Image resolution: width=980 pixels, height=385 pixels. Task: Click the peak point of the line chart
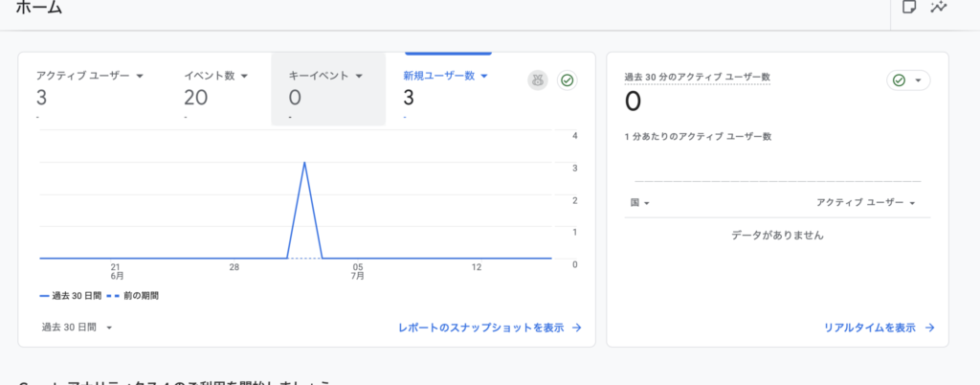point(304,163)
